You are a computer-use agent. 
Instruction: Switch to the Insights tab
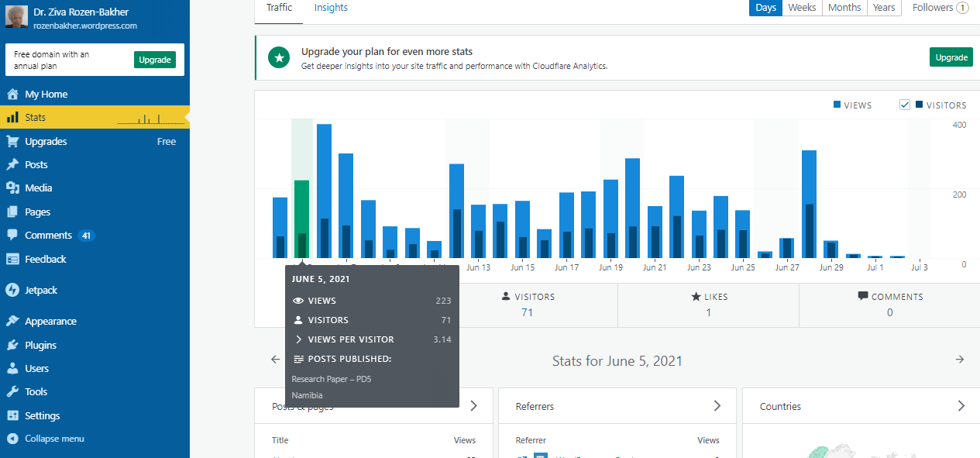(x=331, y=8)
